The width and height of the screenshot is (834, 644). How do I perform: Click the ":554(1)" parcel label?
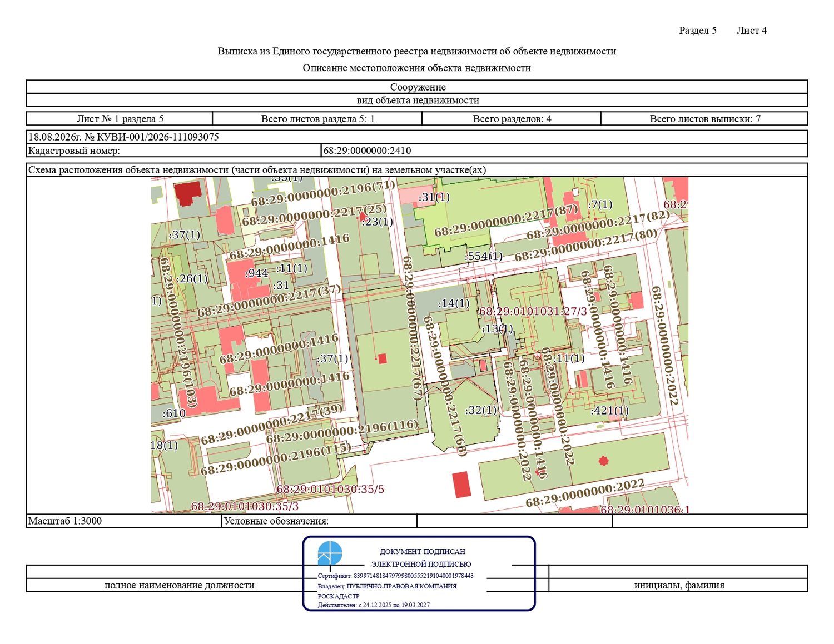[x=484, y=256]
